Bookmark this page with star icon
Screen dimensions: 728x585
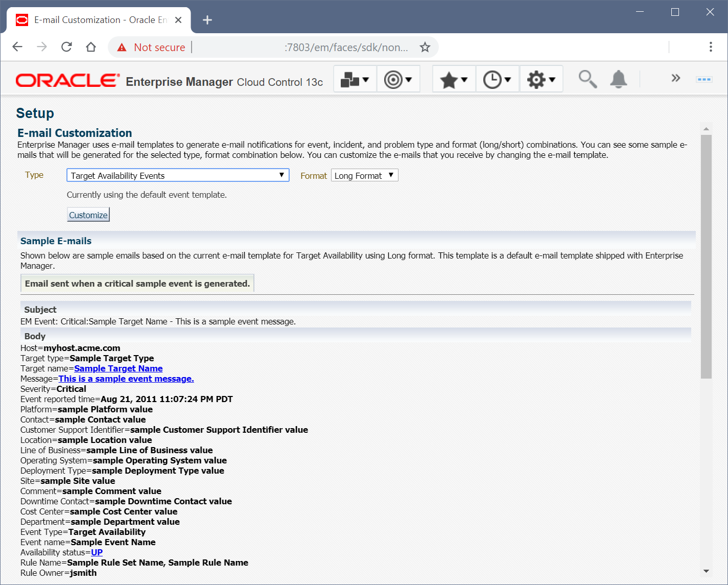coord(425,48)
